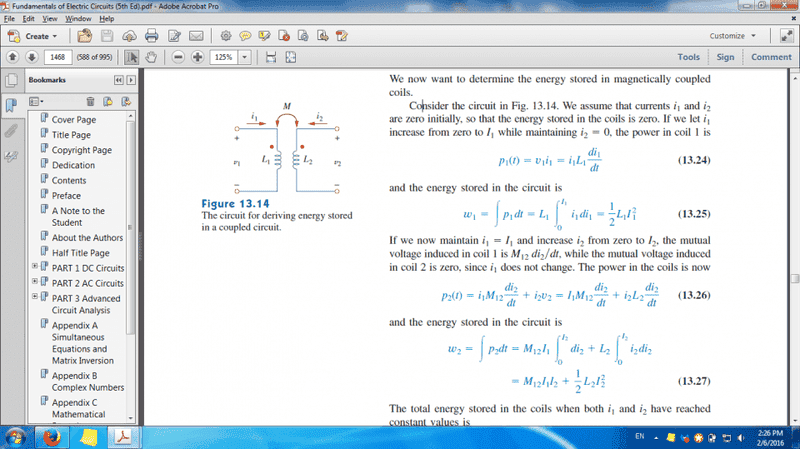The width and height of the screenshot is (800, 449).
Task: Delete selected bookmark with trash icon
Action: (x=91, y=101)
